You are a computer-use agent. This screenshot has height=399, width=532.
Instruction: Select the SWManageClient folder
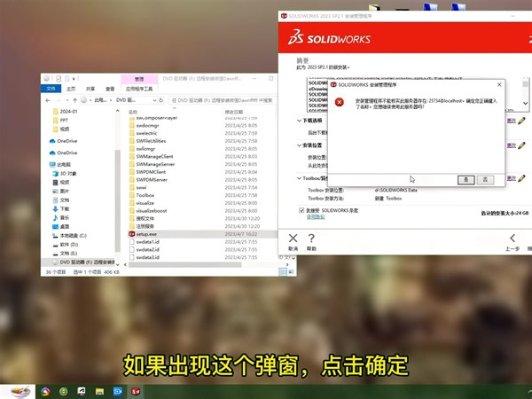(151, 156)
